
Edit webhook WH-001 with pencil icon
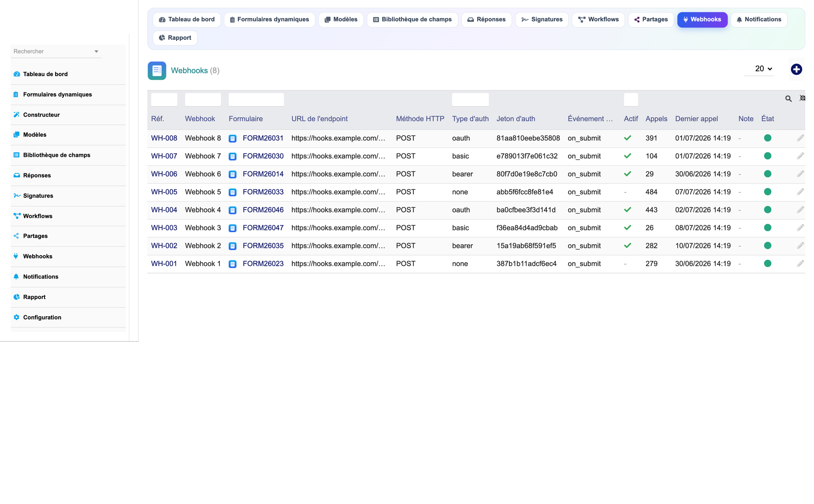(800, 264)
